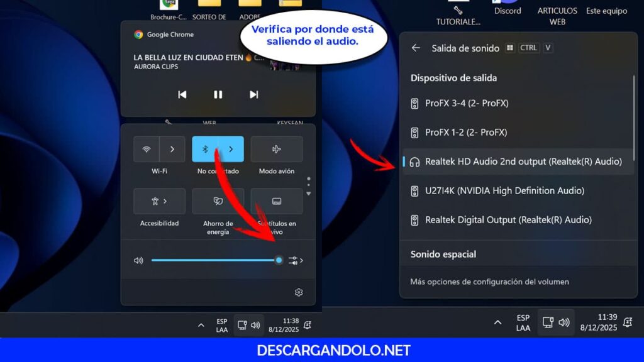Viewport: 644px width, 362px height.
Task: Pause playback in the Chrome media control
Action: (x=218, y=94)
